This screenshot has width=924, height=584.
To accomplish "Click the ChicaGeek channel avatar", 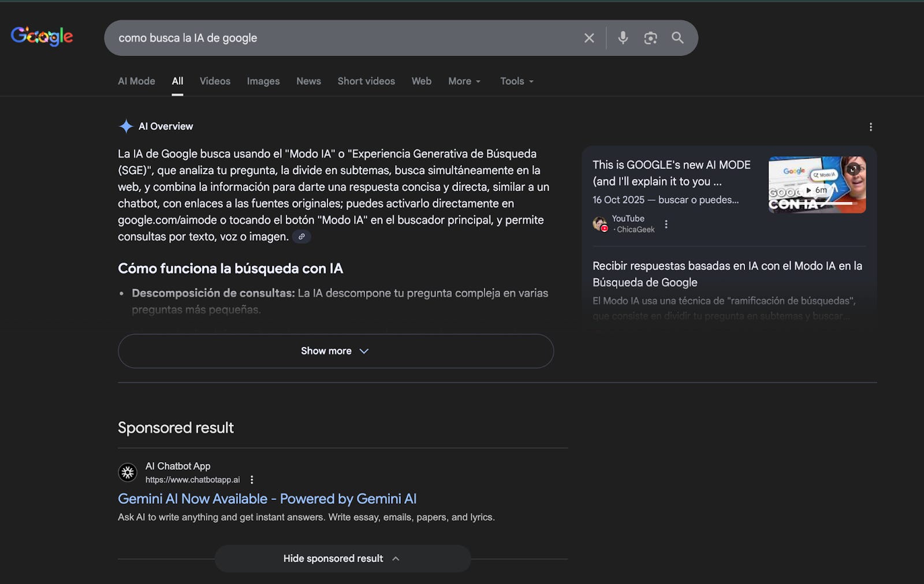I will (600, 224).
